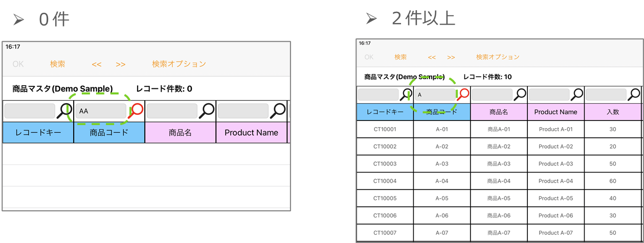Click magnifier above レコードキー in the 2件以上 screen

click(407, 94)
